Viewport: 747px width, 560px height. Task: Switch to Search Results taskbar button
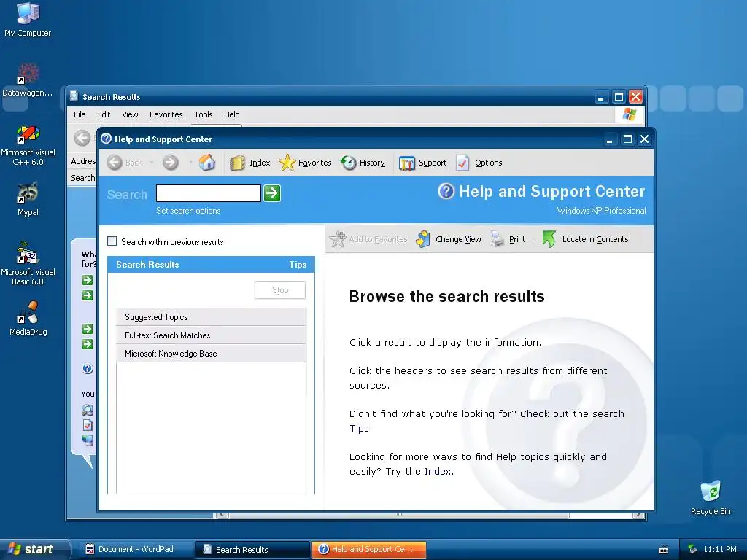pyautogui.click(x=252, y=549)
